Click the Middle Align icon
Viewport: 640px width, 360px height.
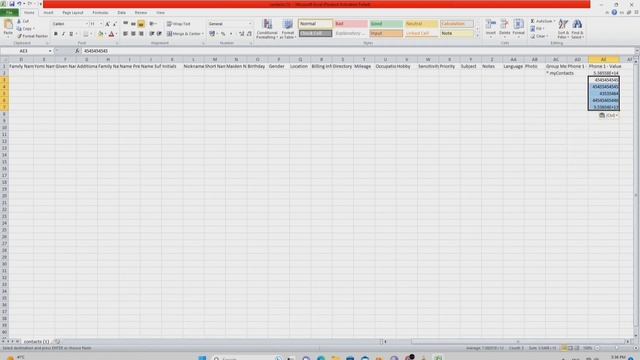(133, 24)
